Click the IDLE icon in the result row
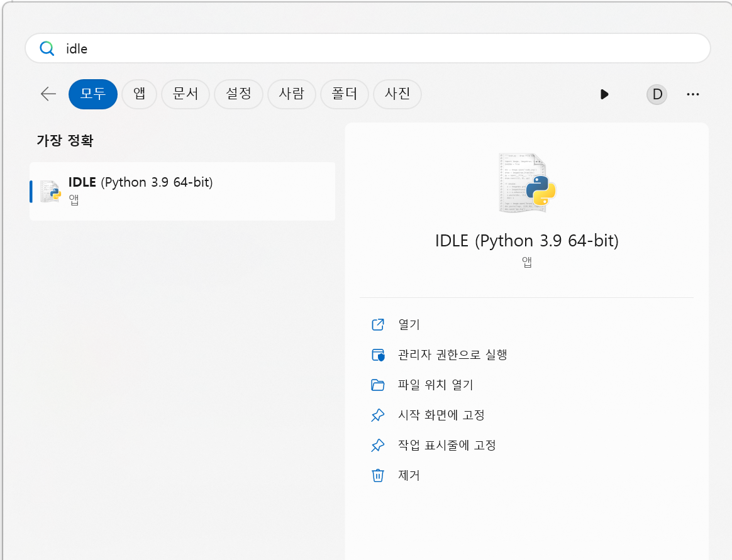 coord(50,191)
